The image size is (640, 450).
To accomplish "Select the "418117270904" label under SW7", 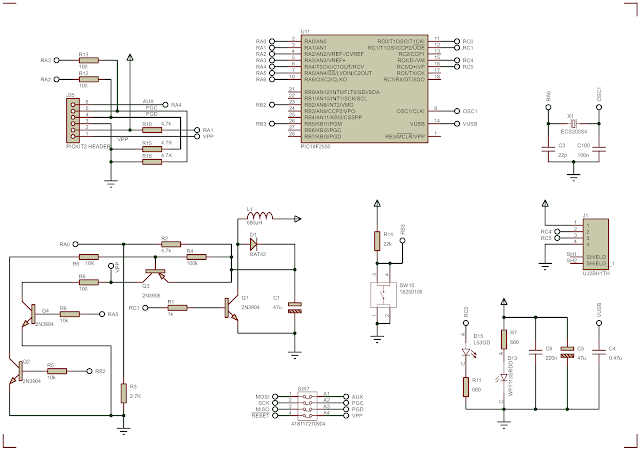I will click(x=308, y=424).
